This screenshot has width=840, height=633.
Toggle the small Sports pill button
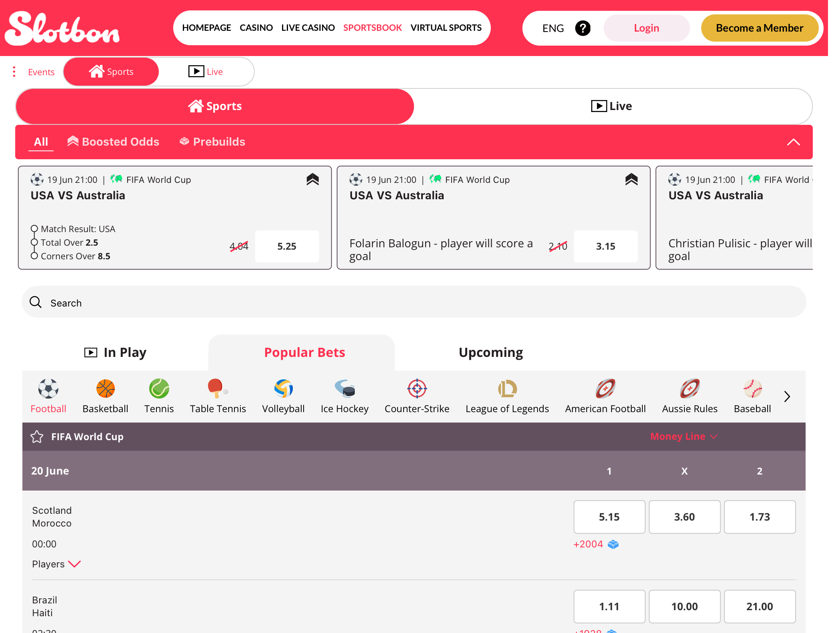tap(111, 72)
